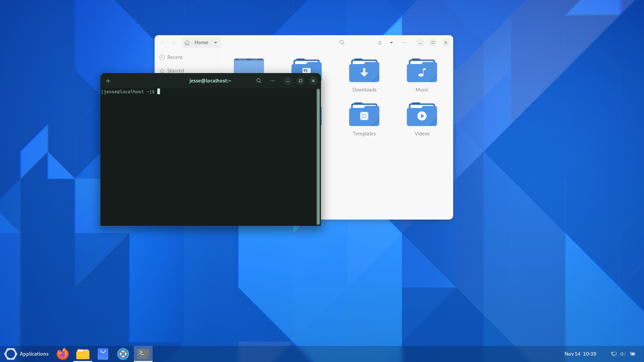Search files in the Files window
This screenshot has height=362, width=644.
coord(342,43)
